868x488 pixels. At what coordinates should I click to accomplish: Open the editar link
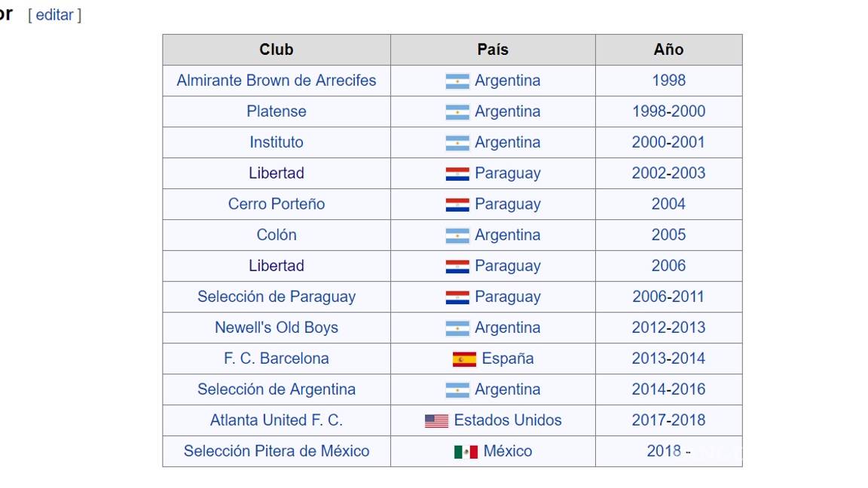click(x=54, y=14)
